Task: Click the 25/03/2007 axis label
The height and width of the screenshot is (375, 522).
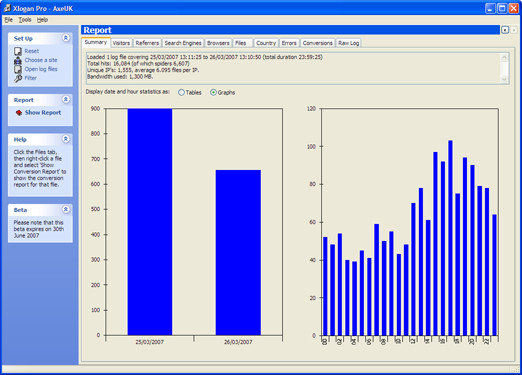Action: point(150,342)
